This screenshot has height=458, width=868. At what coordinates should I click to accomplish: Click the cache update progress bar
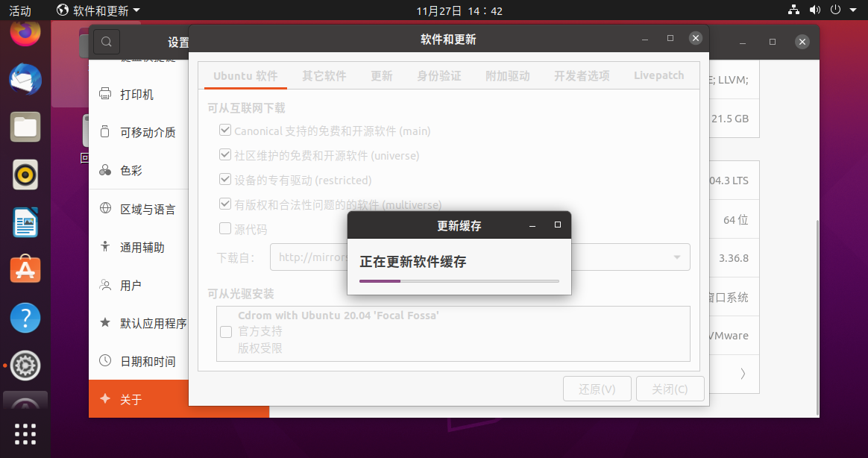(459, 281)
